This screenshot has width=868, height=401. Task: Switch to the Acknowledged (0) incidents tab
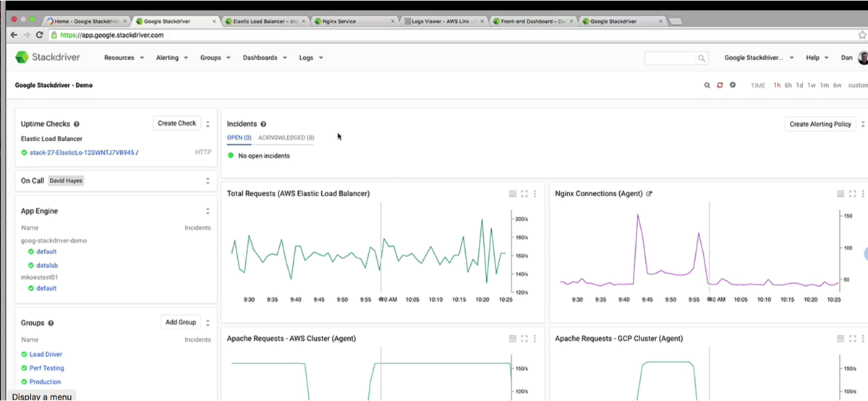286,138
